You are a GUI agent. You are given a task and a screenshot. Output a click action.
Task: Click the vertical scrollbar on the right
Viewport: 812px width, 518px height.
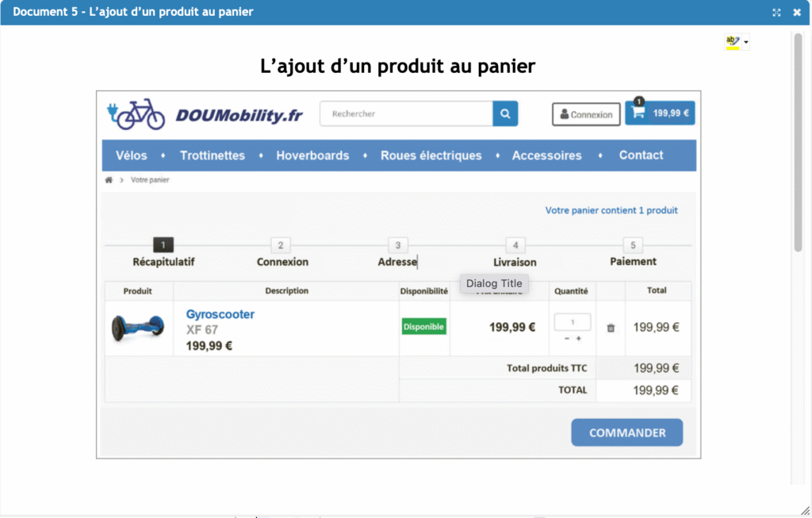click(797, 143)
